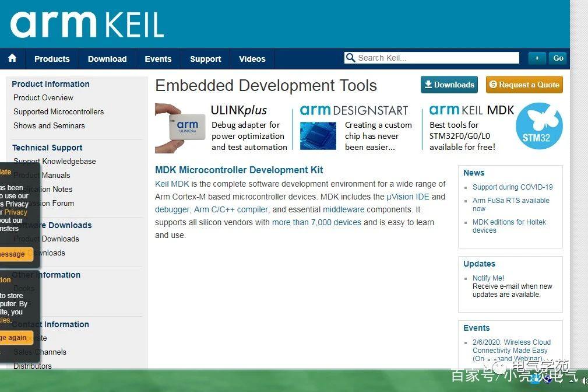Click the Go search button

click(558, 58)
